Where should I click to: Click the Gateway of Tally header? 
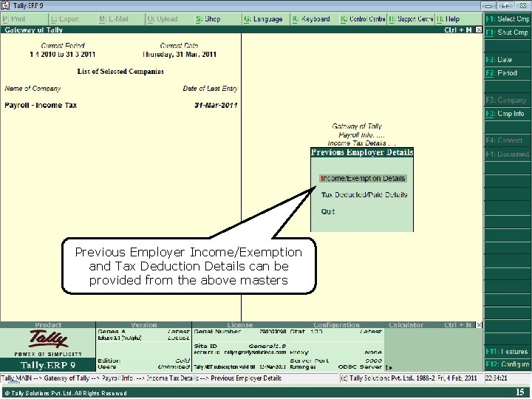click(x=33, y=30)
